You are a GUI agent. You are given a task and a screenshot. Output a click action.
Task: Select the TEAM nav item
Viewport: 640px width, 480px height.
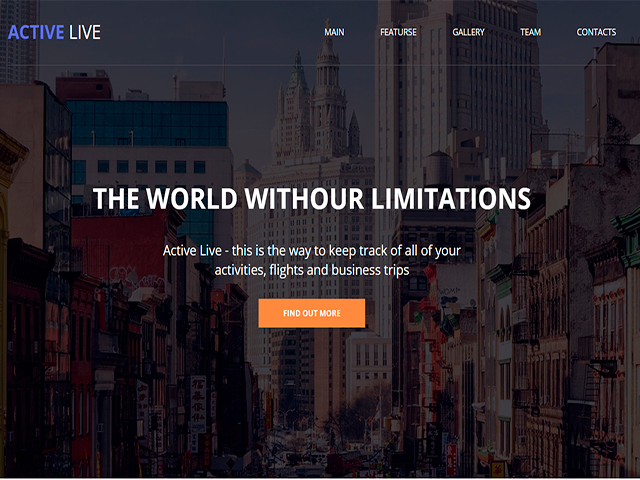coord(531,32)
